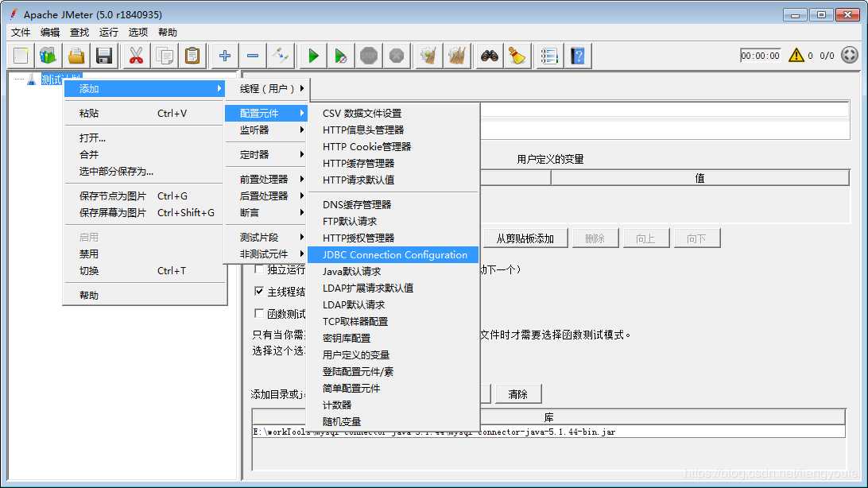Reset search with brush icon
Screen dimensions: 868x488
tap(517, 56)
